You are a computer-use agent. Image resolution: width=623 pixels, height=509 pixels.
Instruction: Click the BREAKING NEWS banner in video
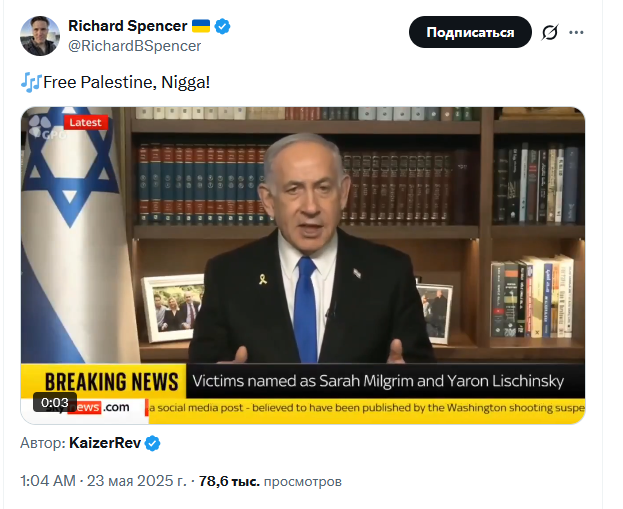pos(112,381)
